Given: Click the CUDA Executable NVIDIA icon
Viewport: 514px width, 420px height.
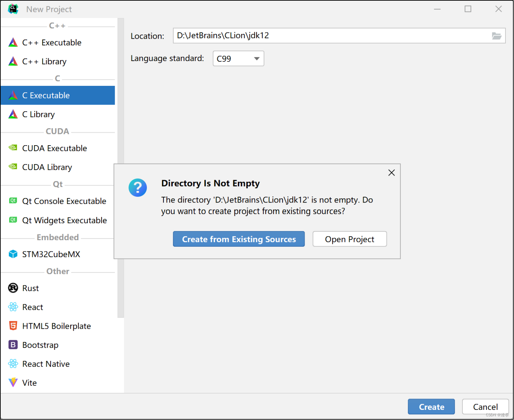Looking at the screenshot, I should (x=13, y=148).
